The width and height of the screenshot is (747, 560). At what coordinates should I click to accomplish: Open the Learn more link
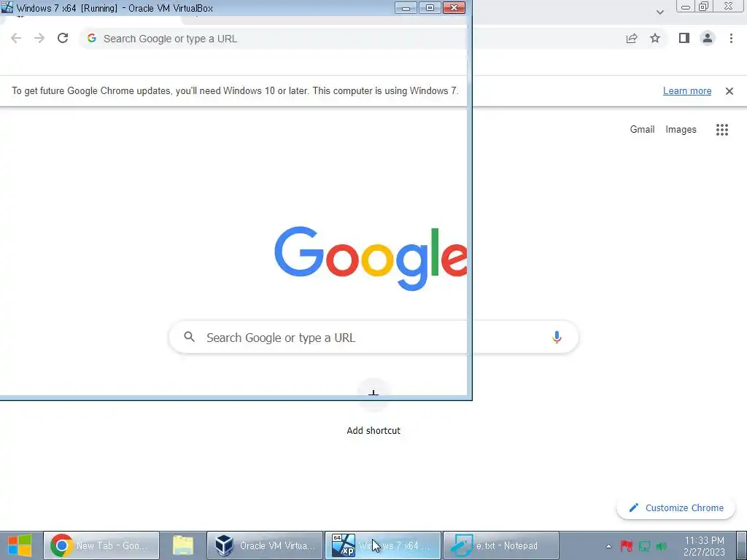click(687, 91)
